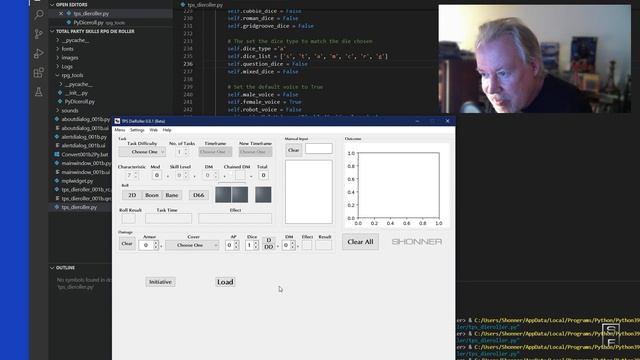Expand __pycache__ folder inside rpg_tools
Viewport: 640px width, 360px height.
tap(61, 84)
